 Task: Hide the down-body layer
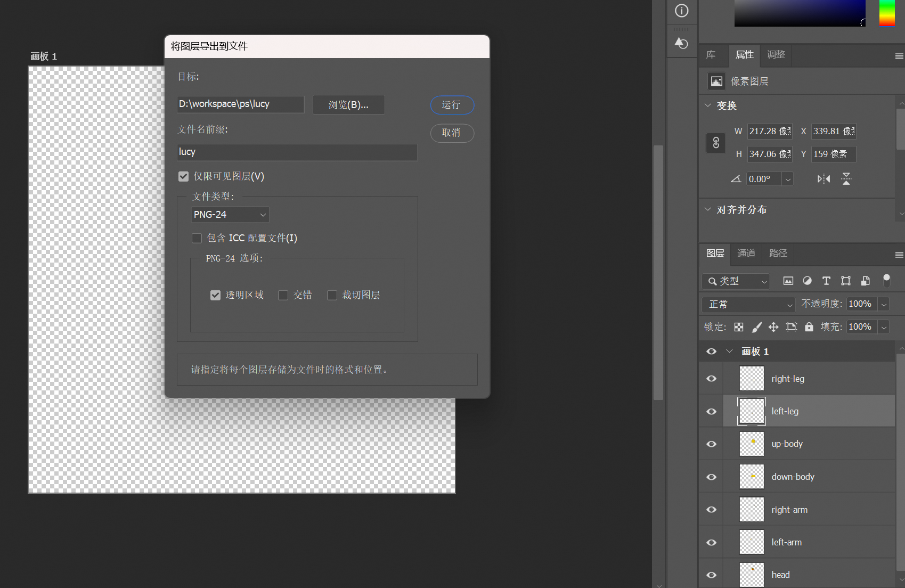point(711,477)
